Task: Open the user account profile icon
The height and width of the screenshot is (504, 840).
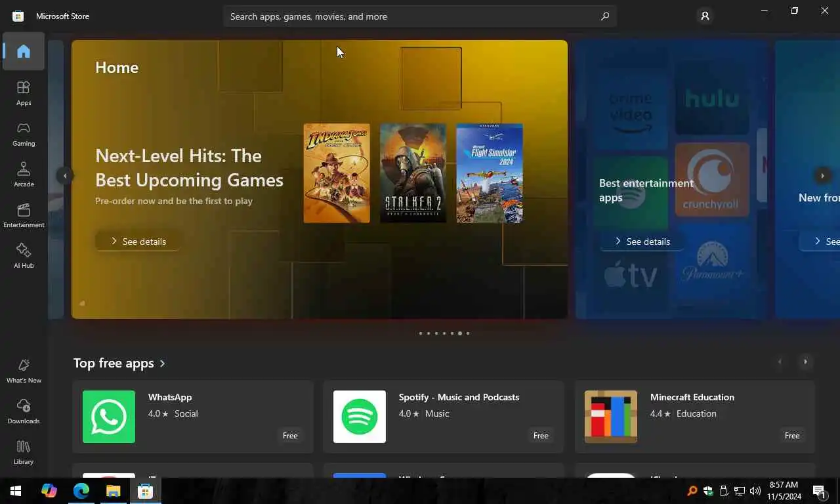Action: 705,16
